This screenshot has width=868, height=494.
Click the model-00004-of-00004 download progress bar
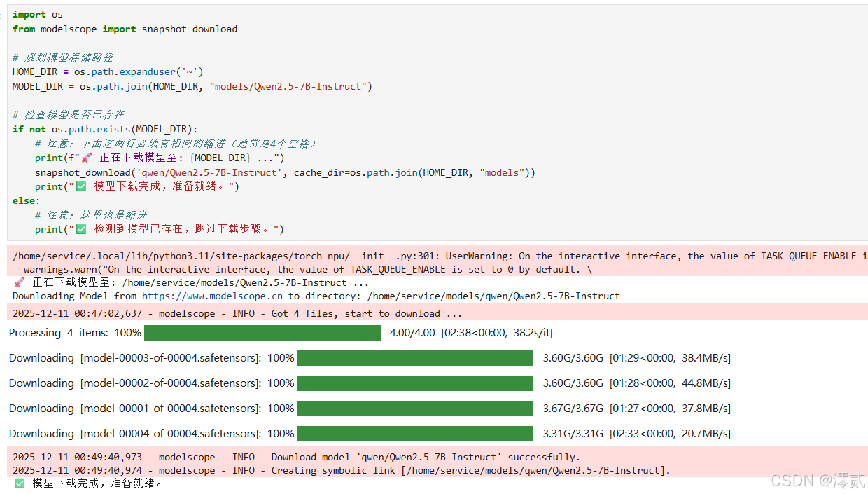(x=415, y=433)
